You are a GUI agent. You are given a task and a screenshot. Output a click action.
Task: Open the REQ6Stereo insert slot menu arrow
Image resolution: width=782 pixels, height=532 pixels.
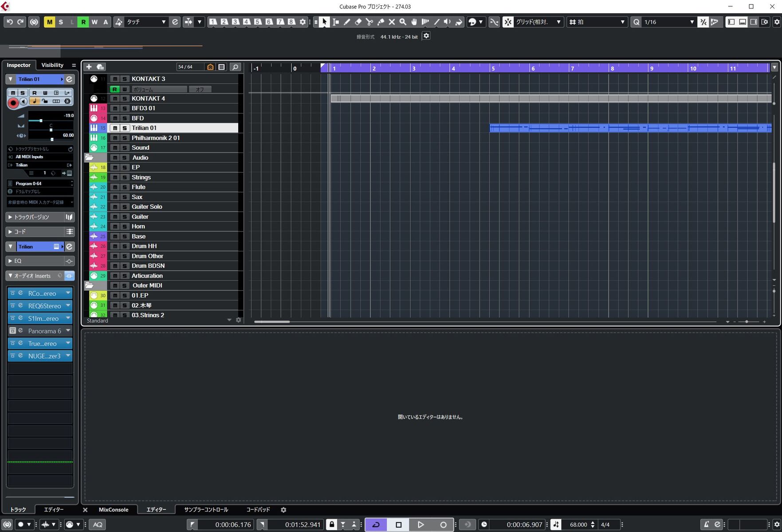(68, 305)
